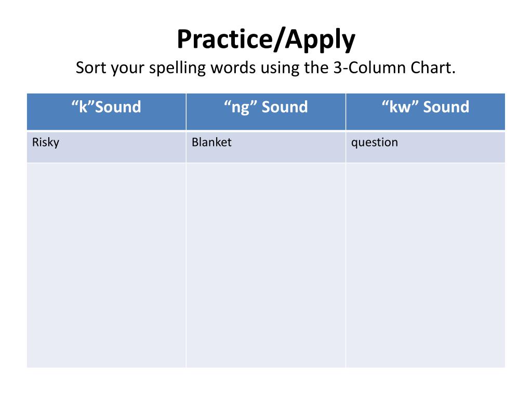The height and width of the screenshot is (399, 532).
Task: Select the "ng" Sound column header
Action: point(266,112)
